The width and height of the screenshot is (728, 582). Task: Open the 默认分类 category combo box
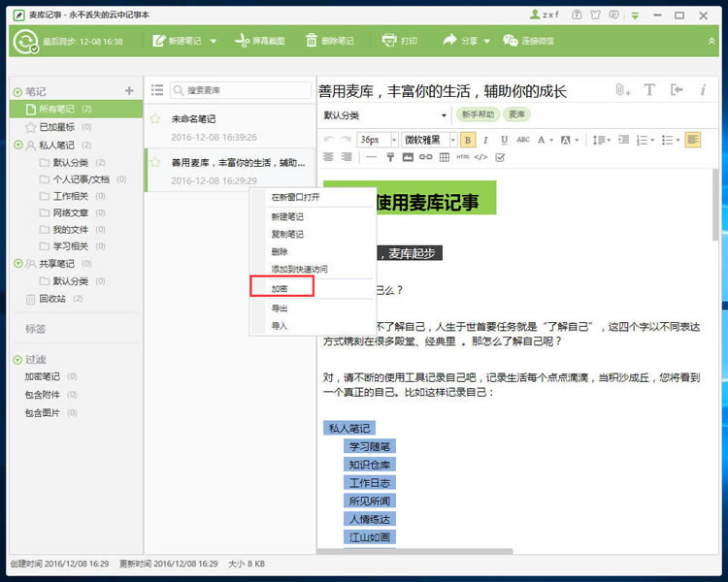coord(385,115)
